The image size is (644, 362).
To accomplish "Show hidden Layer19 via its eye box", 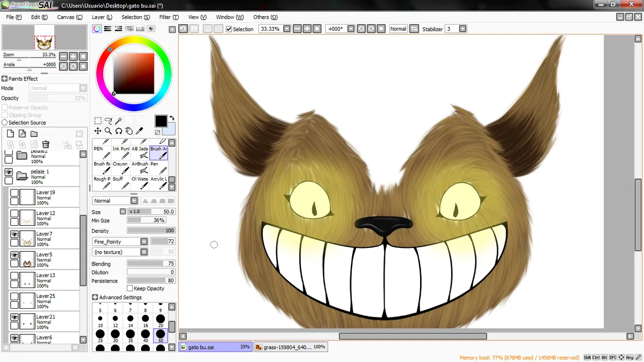I will tap(15, 193).
